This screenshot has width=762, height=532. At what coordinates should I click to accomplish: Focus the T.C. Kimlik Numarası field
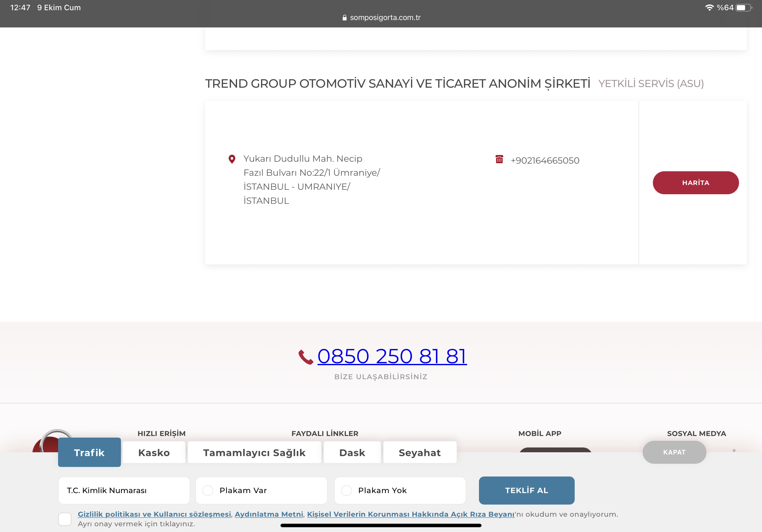click(x=124, y=490)
